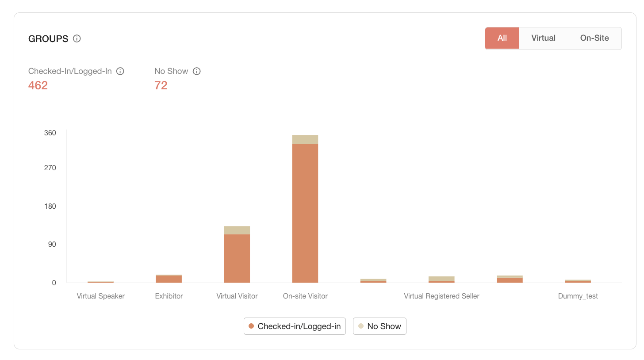Switch to the Virtual filter tab
This screenshot has width=644, height=360.
point(543,38)
